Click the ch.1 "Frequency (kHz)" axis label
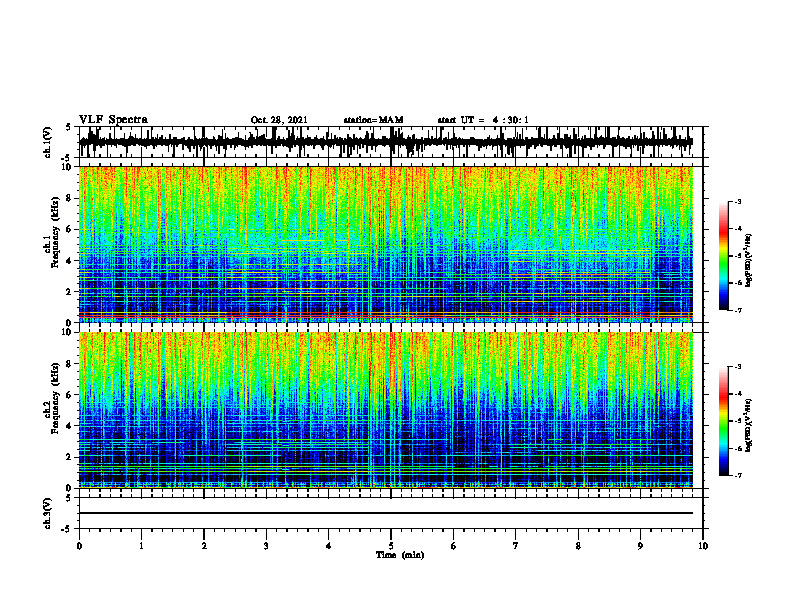This screenshot has width=792, height=612. [x=55, y=233]
